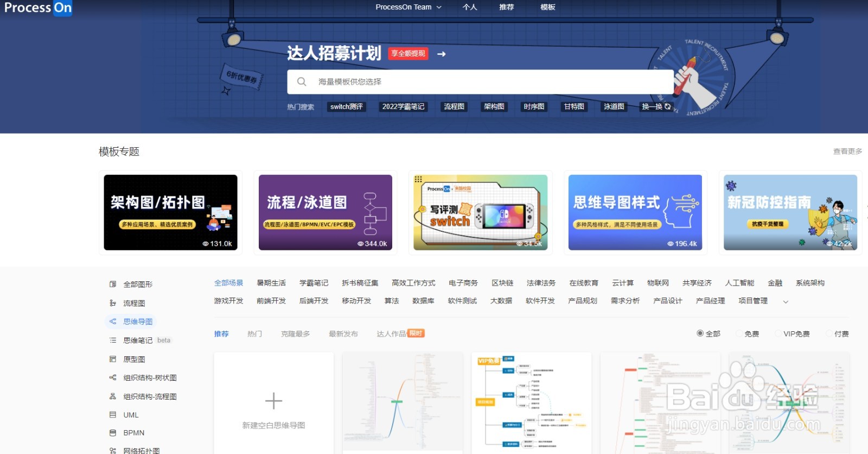868x454 pixels.
Task: Select the 系统架构 scene filter
Action: click(x=810, y=283)
